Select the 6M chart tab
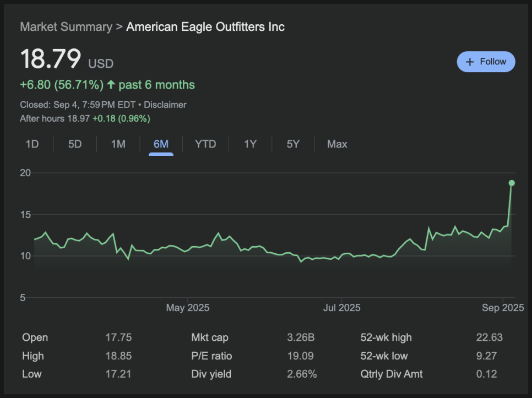This screenshot has width=532, height=398. 161,144
